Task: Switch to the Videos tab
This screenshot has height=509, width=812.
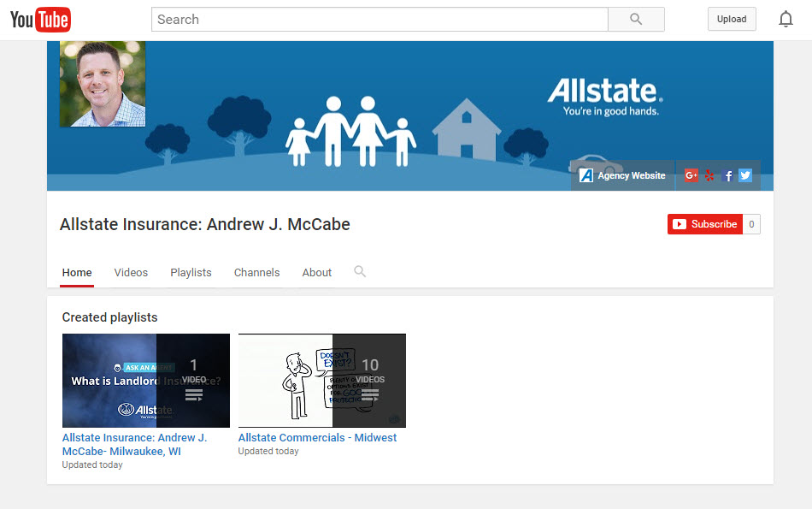Action: click(131, 273)
